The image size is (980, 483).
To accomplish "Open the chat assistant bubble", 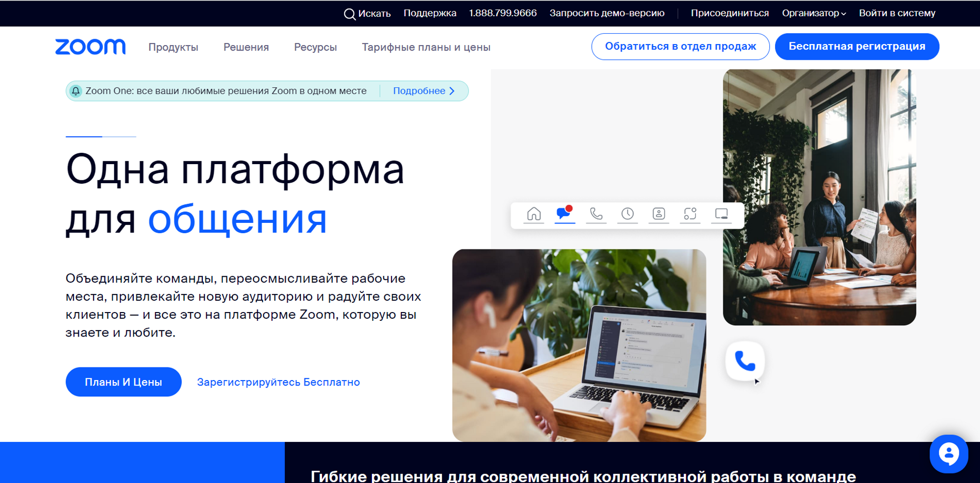I will click(949, 454).
